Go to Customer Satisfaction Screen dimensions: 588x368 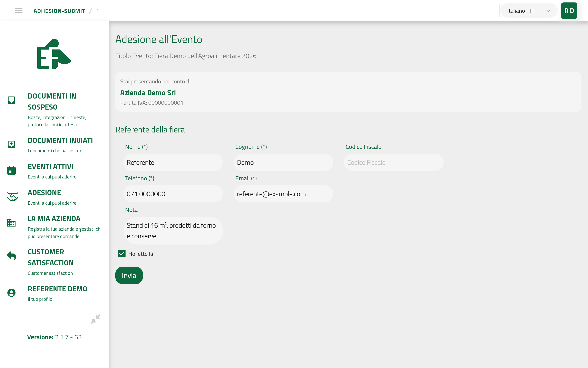click(51, 257)
